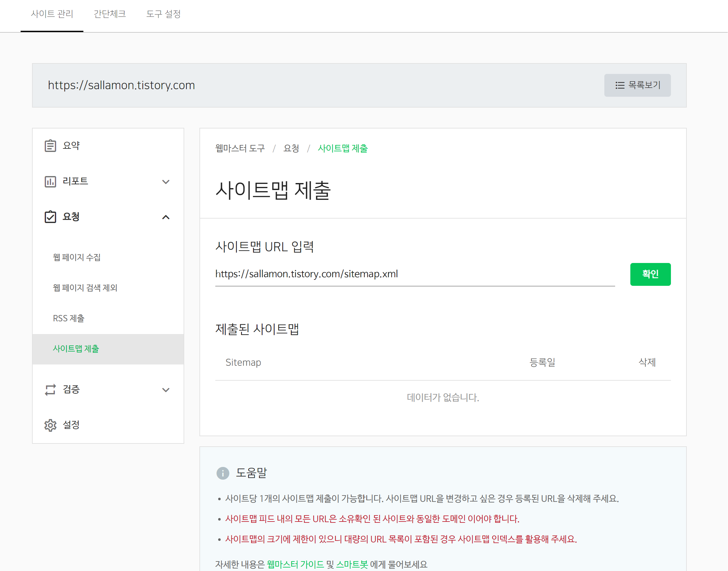Click the 리포트 bar chart icon
The width and height of the screenshot is (728, 571).
[x=50, y=181]
